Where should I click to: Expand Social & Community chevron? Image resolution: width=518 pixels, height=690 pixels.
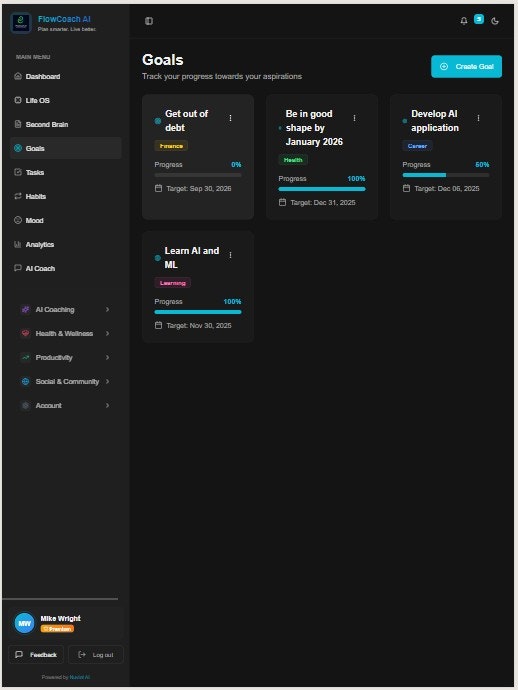click(x=107, y=382)
